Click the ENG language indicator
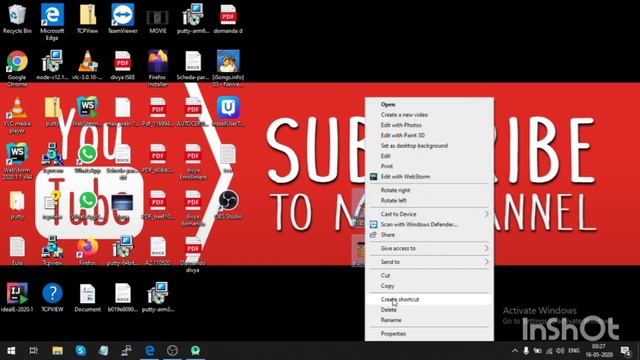The height and width of the screenshot is (360, 640). pyautogui.click(x=574, y=351)
